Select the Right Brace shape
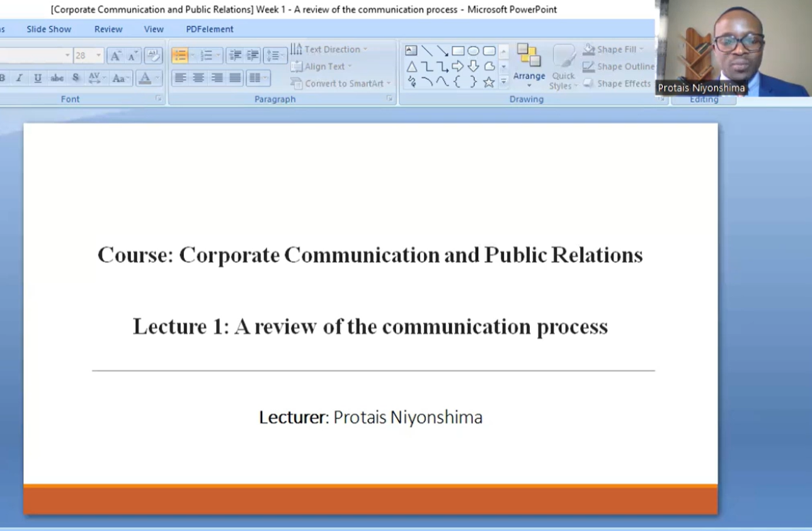Screen dimensions: 812x531 point(473,82)
